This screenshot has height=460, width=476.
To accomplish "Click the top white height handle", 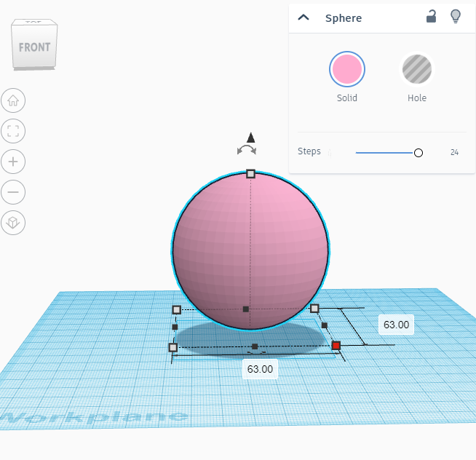I will tap(250, 174).
